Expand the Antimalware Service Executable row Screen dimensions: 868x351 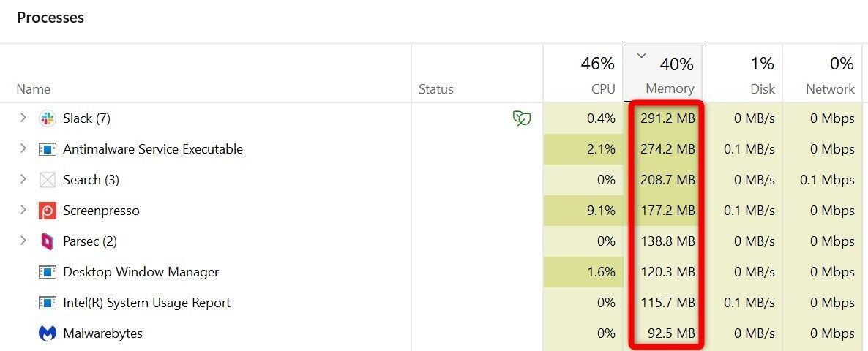[23, 148]
